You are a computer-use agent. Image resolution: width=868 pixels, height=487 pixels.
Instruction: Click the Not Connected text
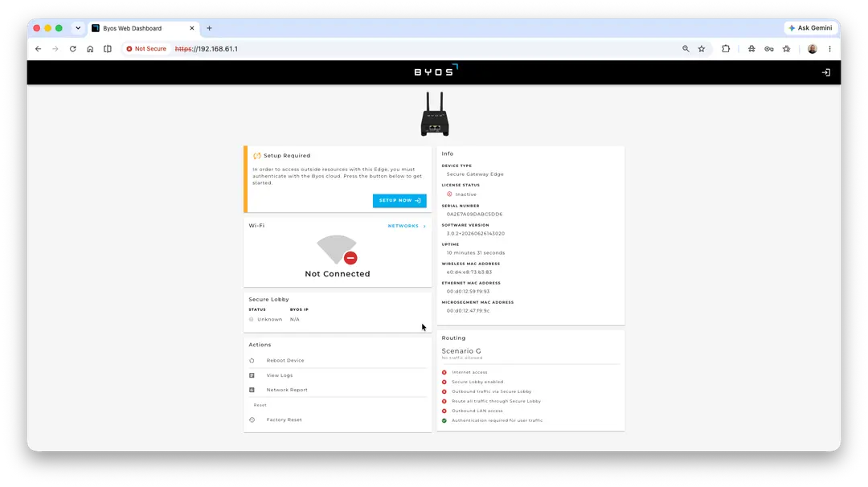point(337,274)
